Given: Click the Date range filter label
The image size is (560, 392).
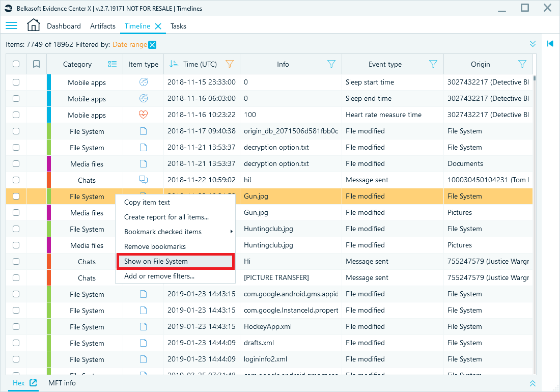Looking at the screenshot, I should tap(130, 45).
